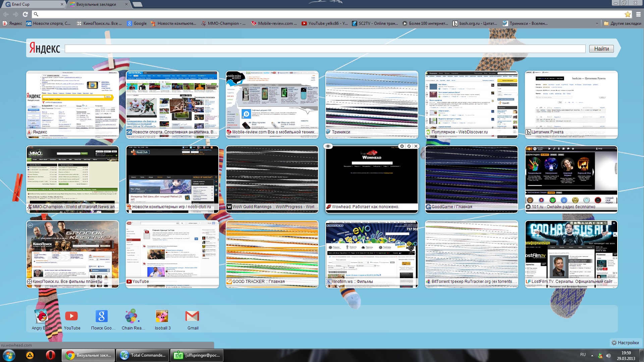Open Новости спорта bookmark
644x362 pixels.
click(x=48, y=23)
